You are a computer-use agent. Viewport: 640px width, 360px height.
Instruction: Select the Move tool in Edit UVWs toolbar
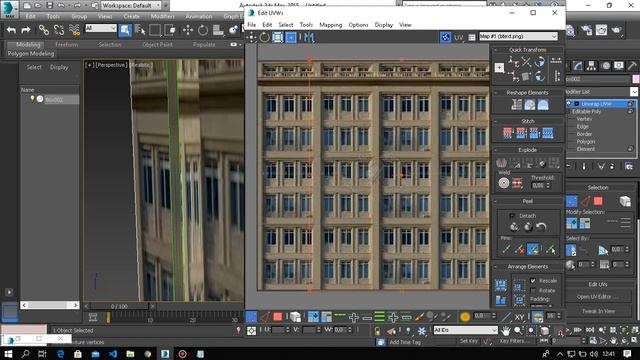(251, 38)
